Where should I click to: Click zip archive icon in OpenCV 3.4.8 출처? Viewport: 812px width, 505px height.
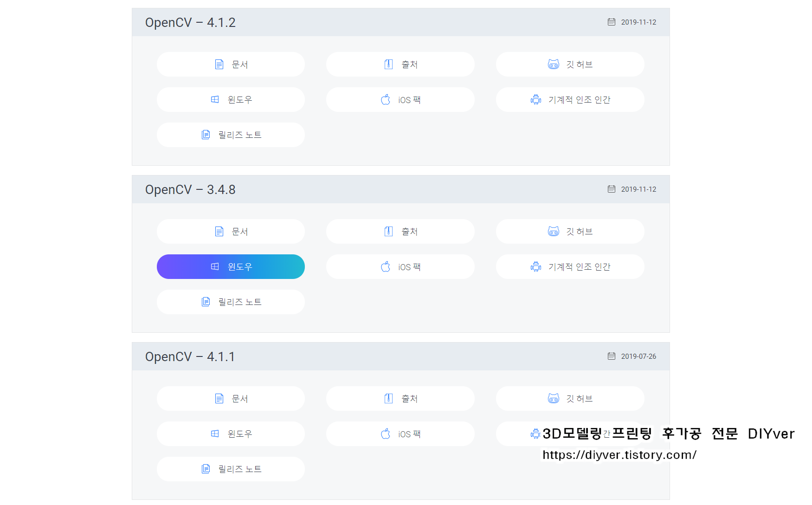(x=389, y=232)
